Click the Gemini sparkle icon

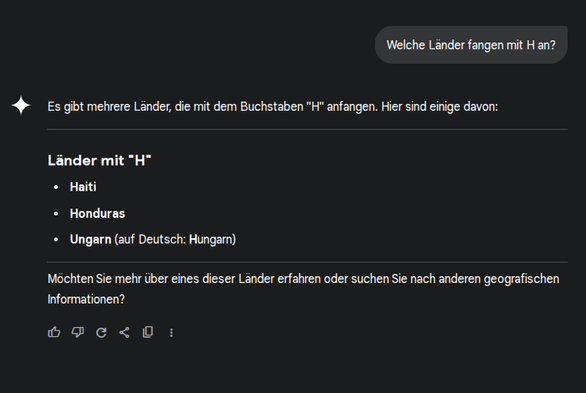21,105
